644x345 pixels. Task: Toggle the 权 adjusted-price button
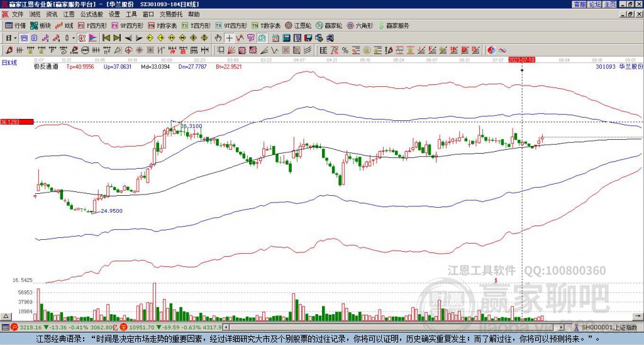[82, 38]
